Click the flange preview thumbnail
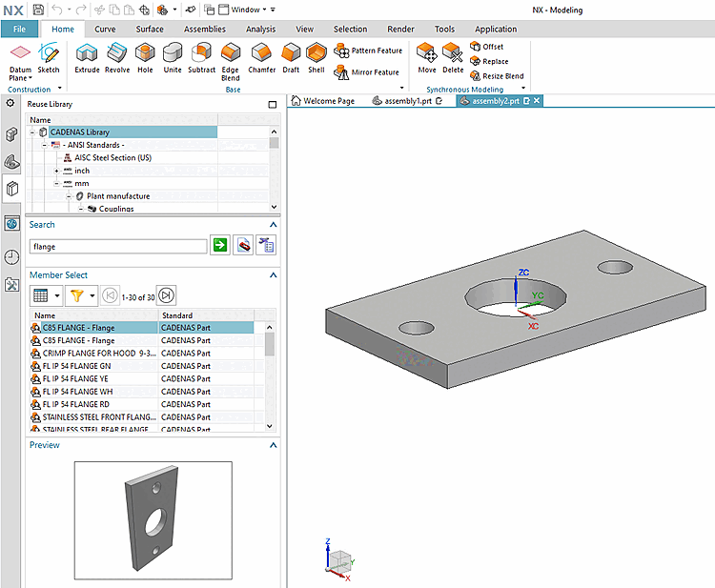Screen dimensions: 715x588 153,520
